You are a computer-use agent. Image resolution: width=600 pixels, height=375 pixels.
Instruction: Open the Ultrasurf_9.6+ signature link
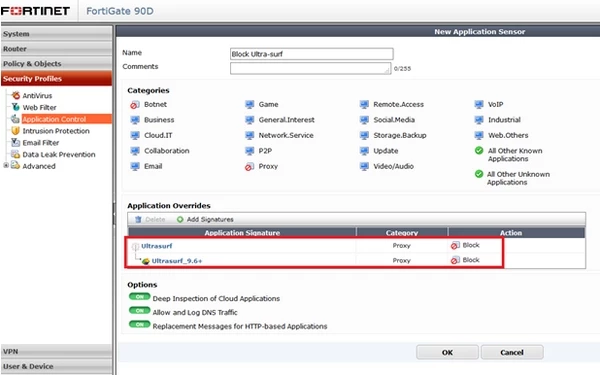(177, 261)
